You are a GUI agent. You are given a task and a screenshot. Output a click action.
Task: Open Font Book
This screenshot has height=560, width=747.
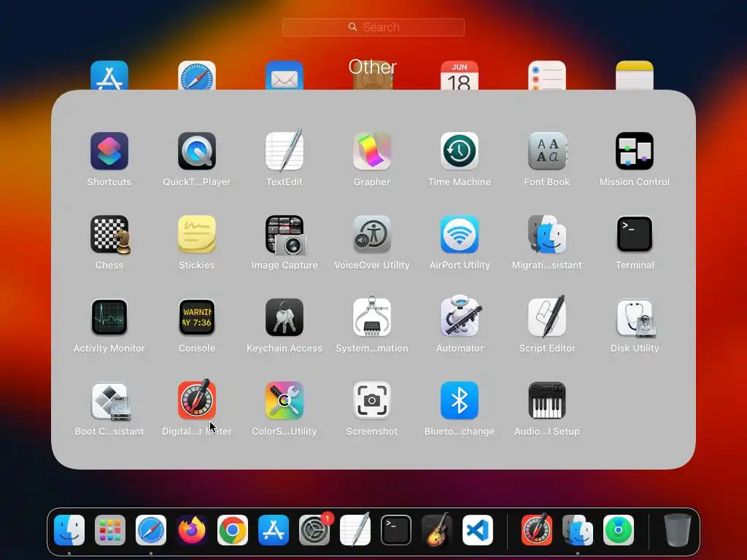pos(547,152)
